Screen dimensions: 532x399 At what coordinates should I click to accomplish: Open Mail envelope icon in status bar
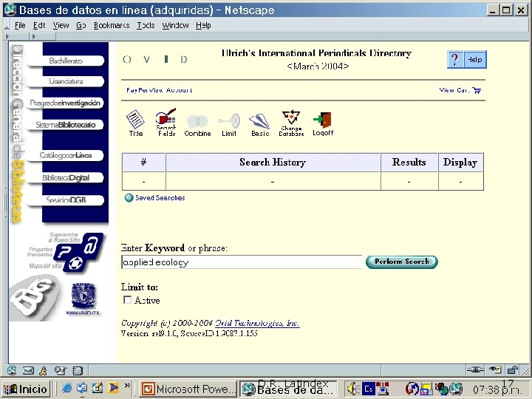(28, 370)
